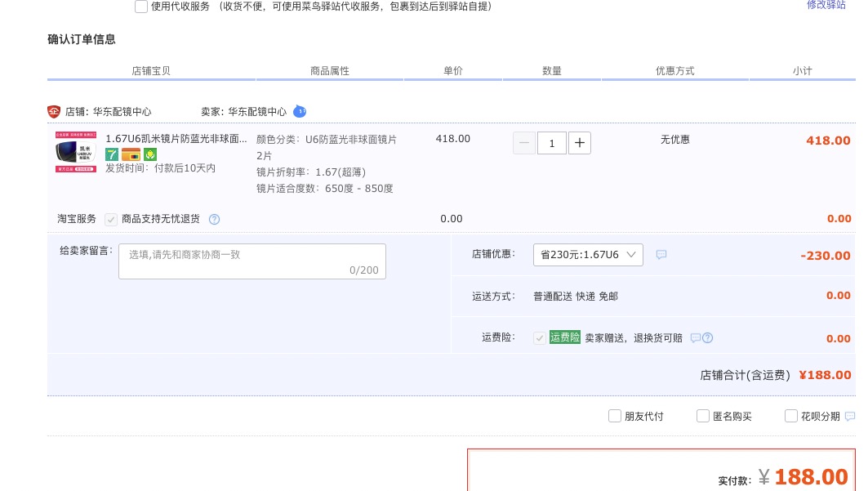Click comment icon in shipping insurance row
The image size is (868, 491).
point(695,337)
